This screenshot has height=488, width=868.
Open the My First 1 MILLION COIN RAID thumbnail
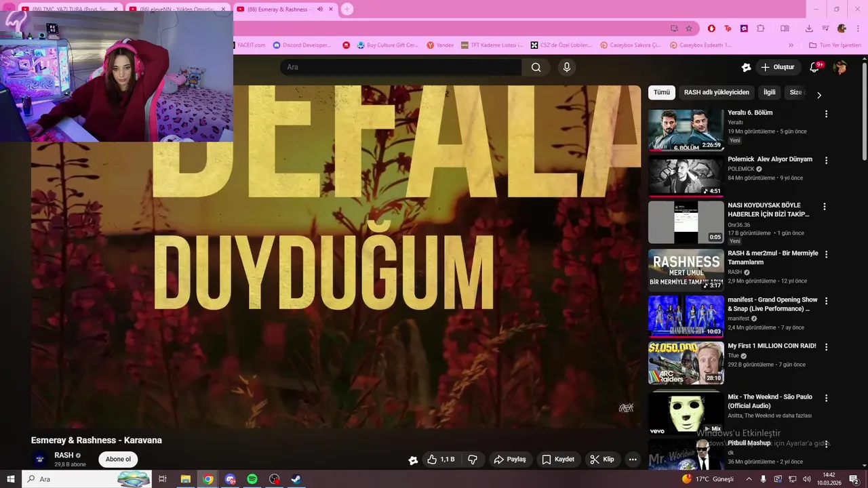point(686,363)
